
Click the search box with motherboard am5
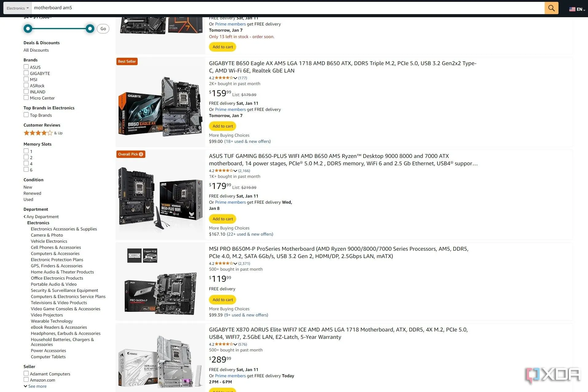point(288,8)
